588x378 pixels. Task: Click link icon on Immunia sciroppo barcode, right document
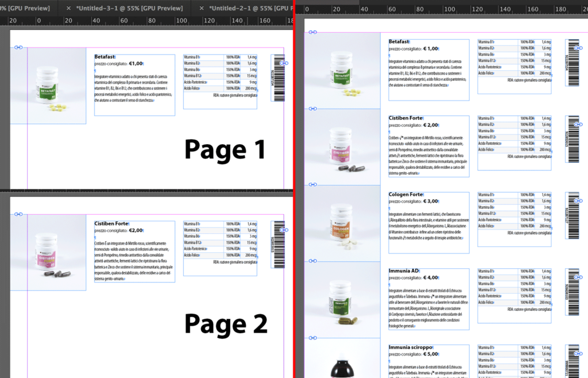tap(579, 354)
